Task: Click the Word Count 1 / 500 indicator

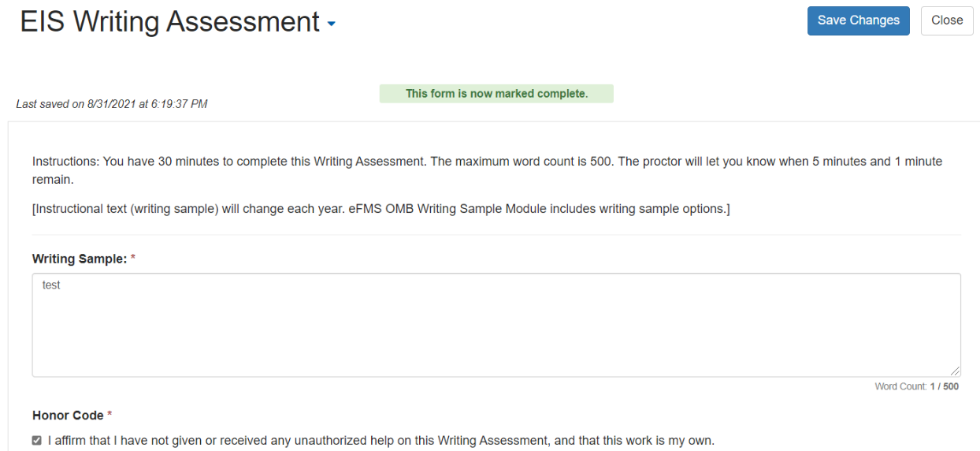Action: pyautogui.click(x=916, y=387)
